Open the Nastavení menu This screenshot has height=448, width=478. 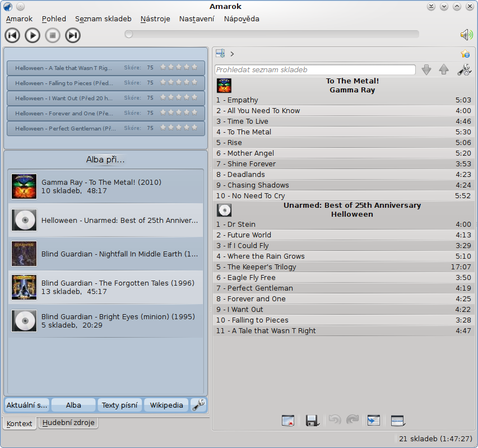point(197,19)
